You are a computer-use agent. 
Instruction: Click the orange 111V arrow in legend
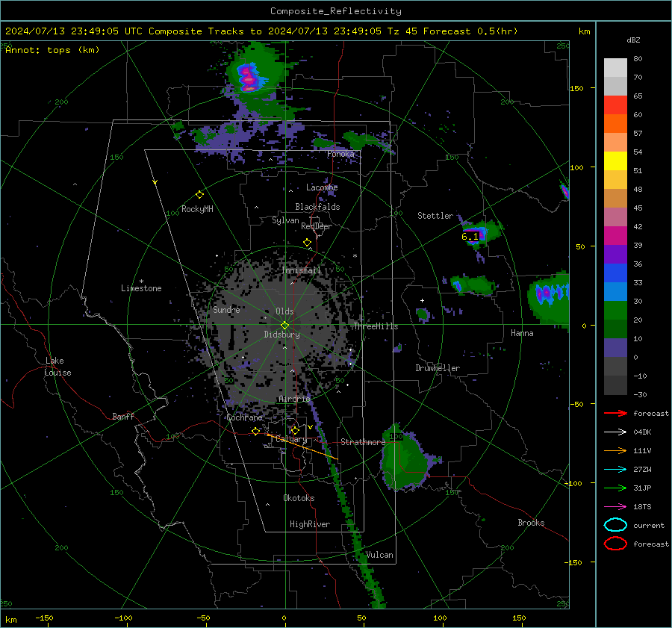click(615, 450)
